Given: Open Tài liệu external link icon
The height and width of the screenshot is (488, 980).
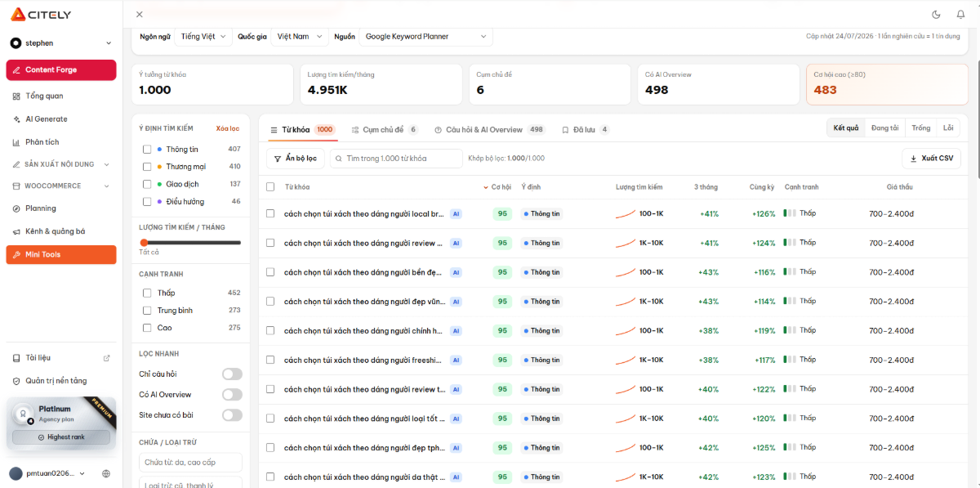Looking at the screenshot, I should 106,358.
